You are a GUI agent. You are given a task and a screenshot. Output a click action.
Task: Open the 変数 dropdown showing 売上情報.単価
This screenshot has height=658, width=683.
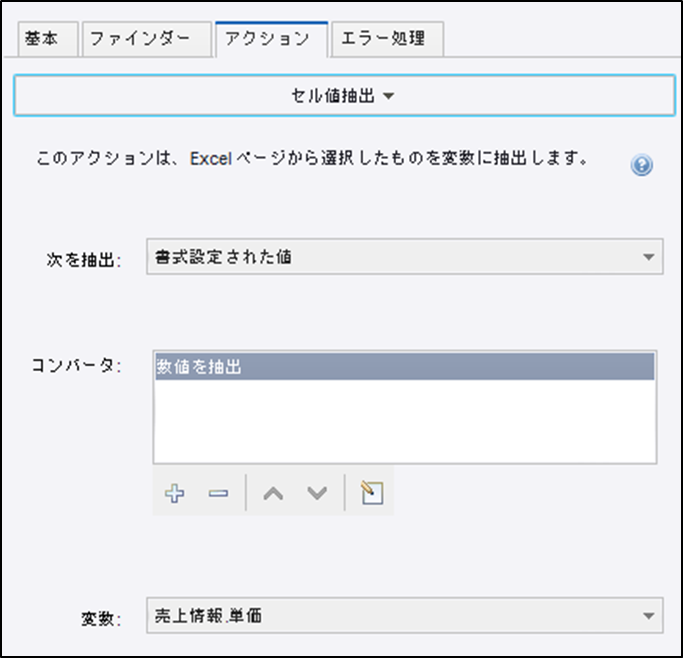[405, 615]
